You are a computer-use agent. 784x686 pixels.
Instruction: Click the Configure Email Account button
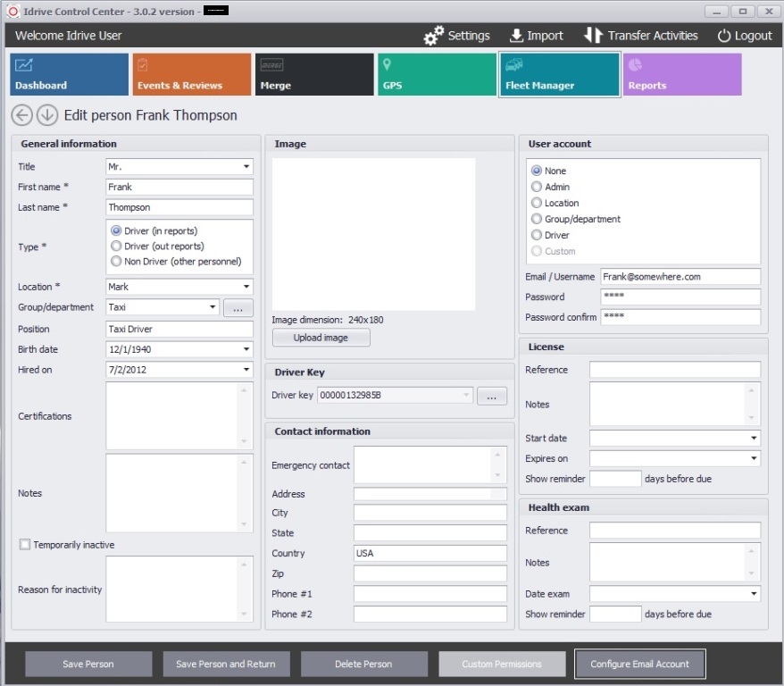(x=639, y=664)
